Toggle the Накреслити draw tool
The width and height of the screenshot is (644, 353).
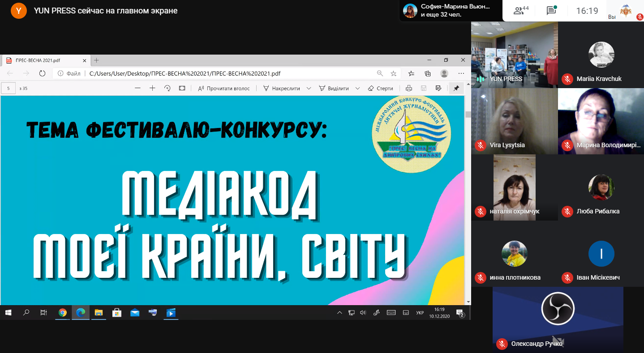coord(281,88)
